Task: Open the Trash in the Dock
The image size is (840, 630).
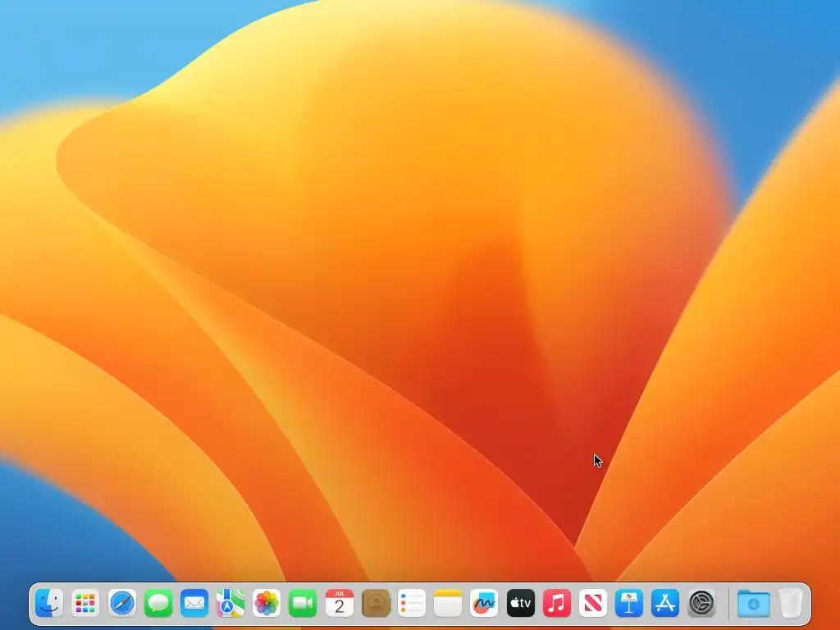Action: pyautogui.click(x=791, y=603)
